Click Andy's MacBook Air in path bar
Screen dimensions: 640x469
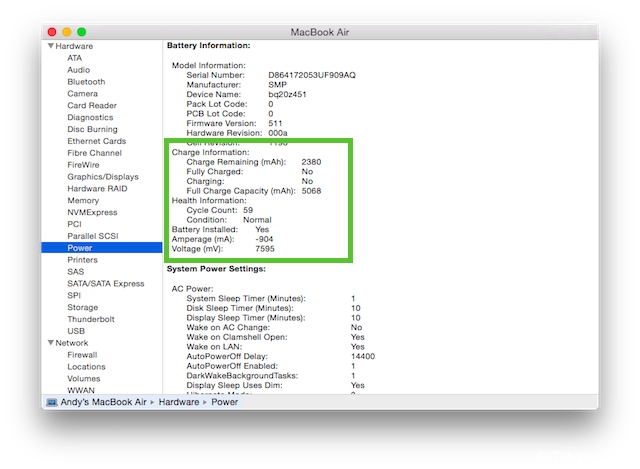[103, 402]
